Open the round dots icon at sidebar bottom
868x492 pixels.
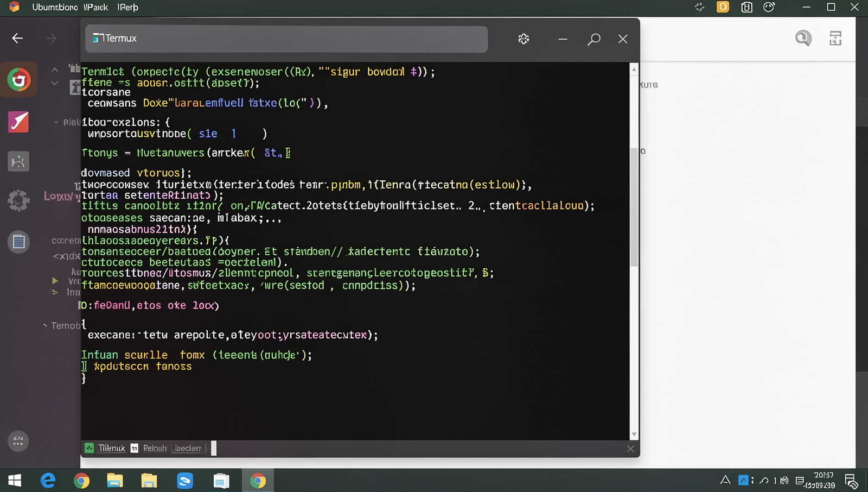point(18,441)
